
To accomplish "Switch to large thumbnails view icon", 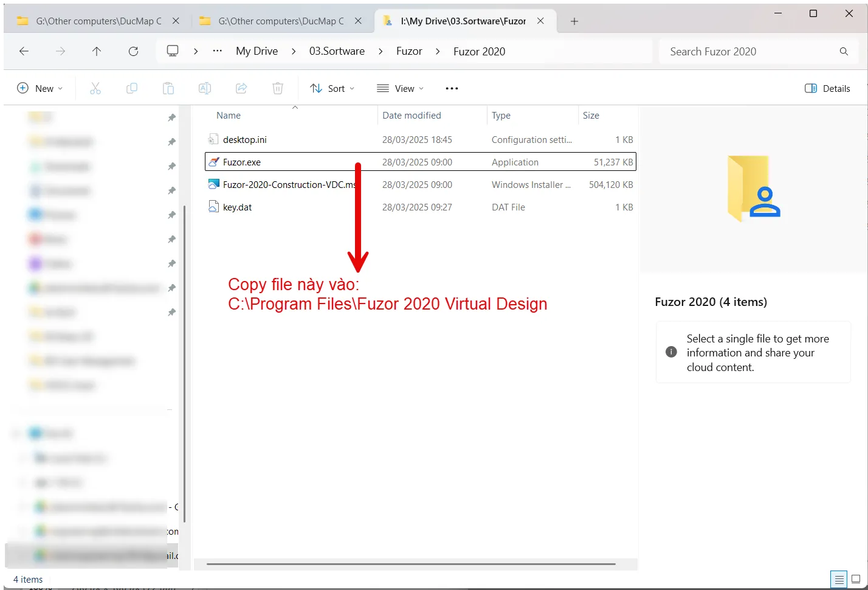I will pos(856,579).
